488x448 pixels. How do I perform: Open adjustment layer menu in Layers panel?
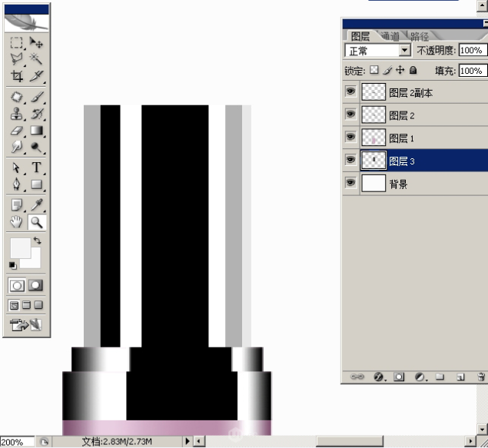click(x=420, y=377)
